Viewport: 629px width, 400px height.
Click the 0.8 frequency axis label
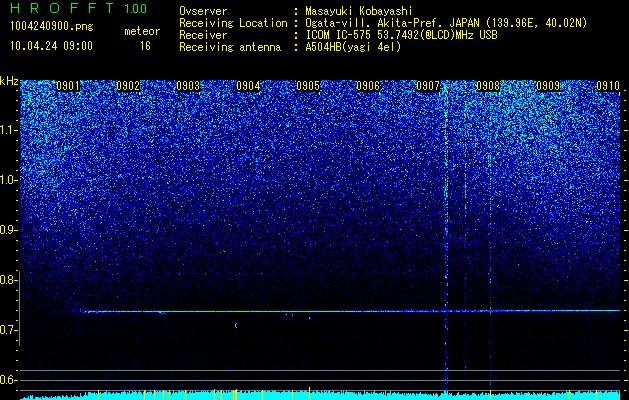tap(9, 280)
